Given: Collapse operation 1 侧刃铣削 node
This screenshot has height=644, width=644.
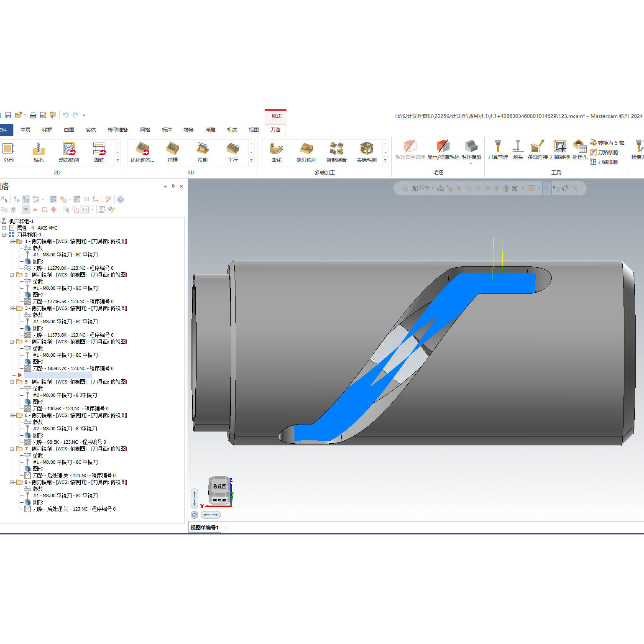Looking at the screenshot, I should (x=12, y=241).
